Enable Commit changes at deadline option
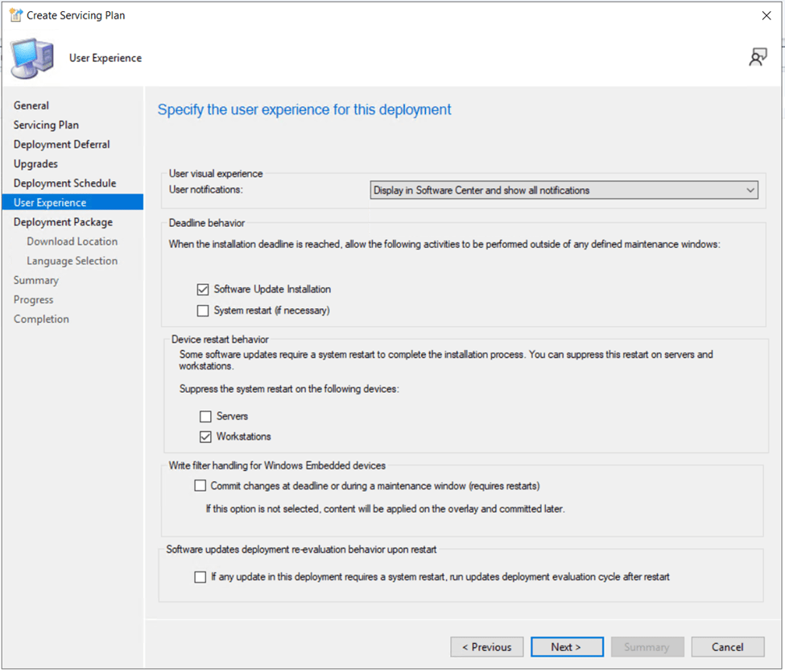Screen dimensions: 785x672 click(200, 486)
